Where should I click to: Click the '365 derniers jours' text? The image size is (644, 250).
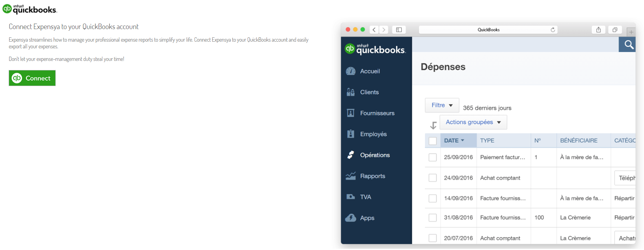pyautogui.click(x=487, y=108)
